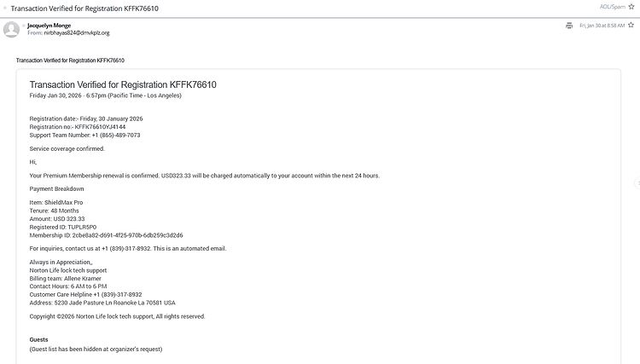Click the small subject line above the card
This screenshot has width=640, height=364.
(71, 61)
